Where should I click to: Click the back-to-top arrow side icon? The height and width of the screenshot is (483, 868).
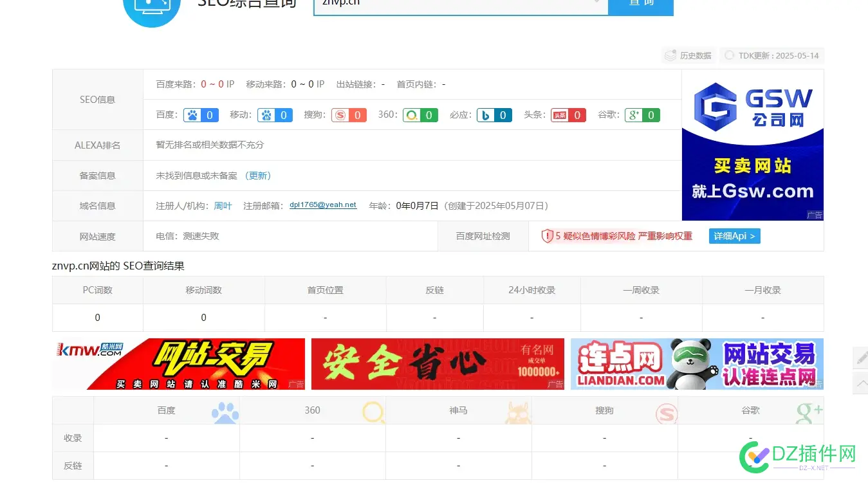point(860,383)
